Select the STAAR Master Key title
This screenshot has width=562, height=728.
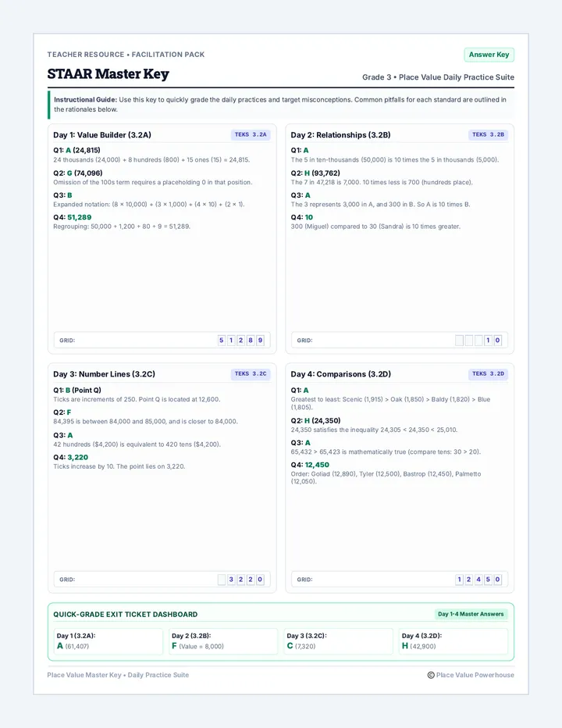click(x=108, y=74)
